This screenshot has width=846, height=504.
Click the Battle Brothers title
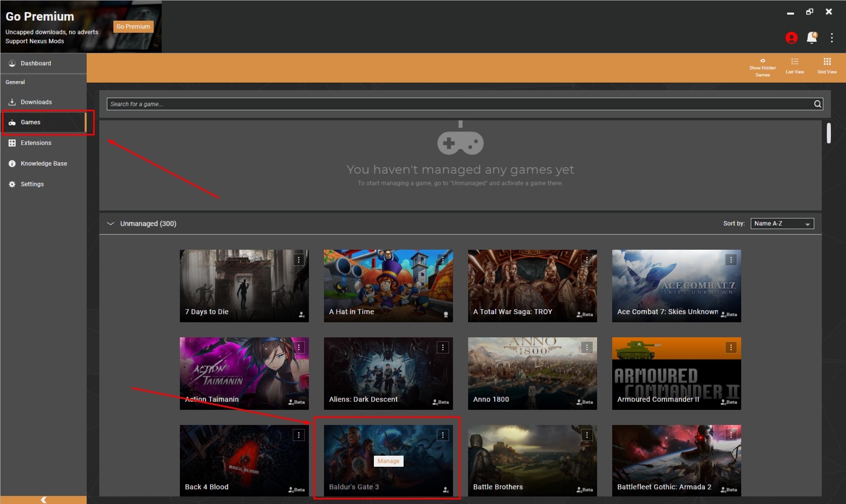(498, 487)
